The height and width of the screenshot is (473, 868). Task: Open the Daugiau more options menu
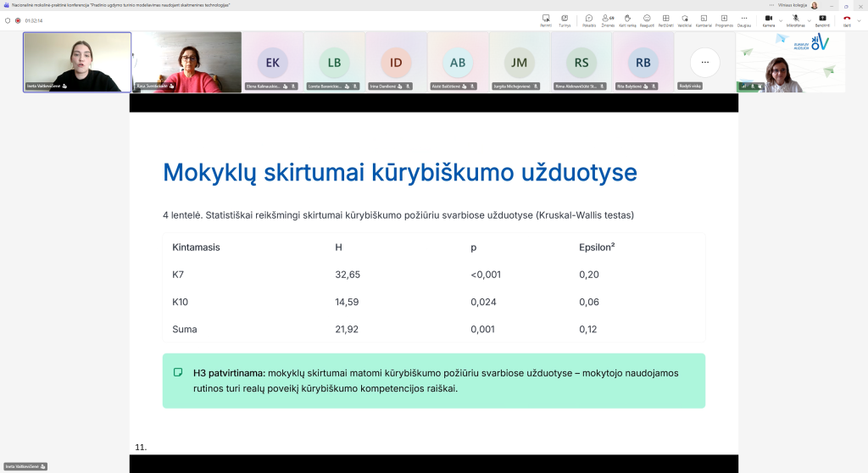(743, 19)
